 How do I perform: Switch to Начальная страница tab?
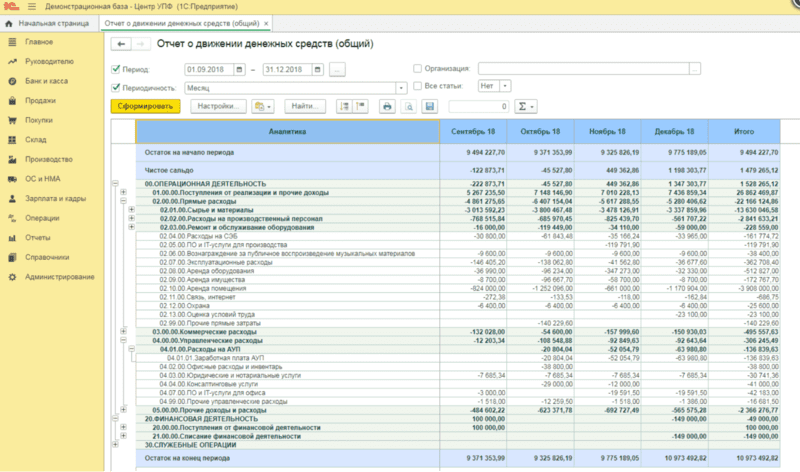pyautogui.click(x=52, y=22)
